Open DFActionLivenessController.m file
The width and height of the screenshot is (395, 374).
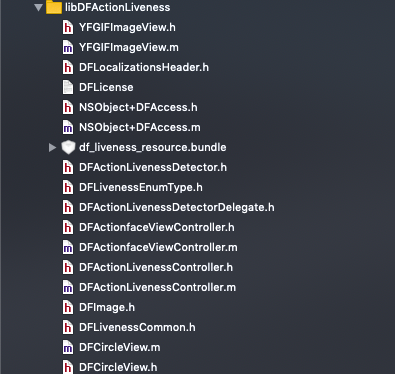point(157,287)
